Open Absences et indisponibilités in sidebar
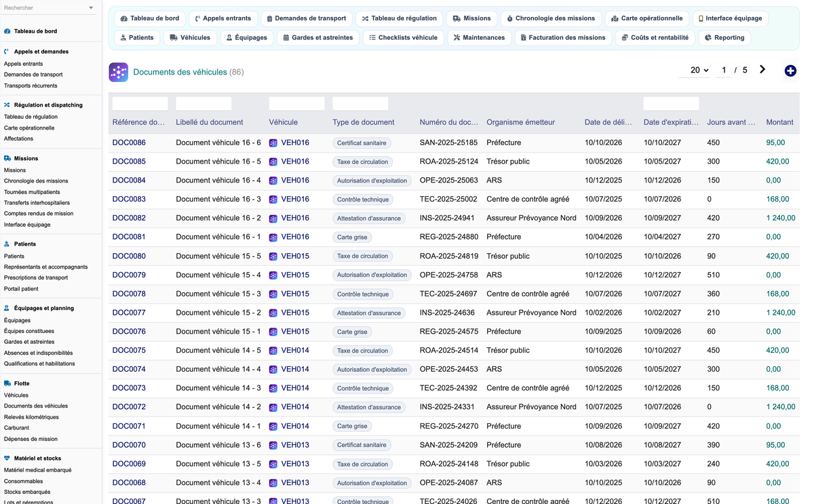Viewport: 814px width, 504px height. pos(38,353)
